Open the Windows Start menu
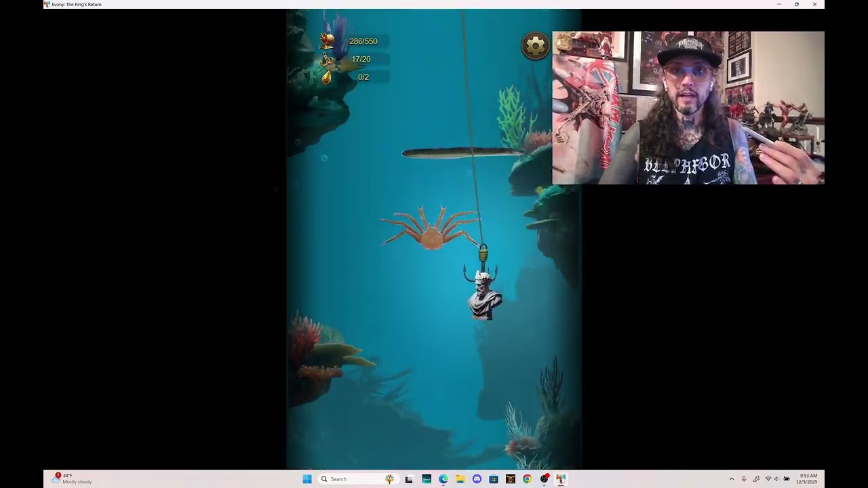This screenshot has height=488, width=868. (307, 479)
